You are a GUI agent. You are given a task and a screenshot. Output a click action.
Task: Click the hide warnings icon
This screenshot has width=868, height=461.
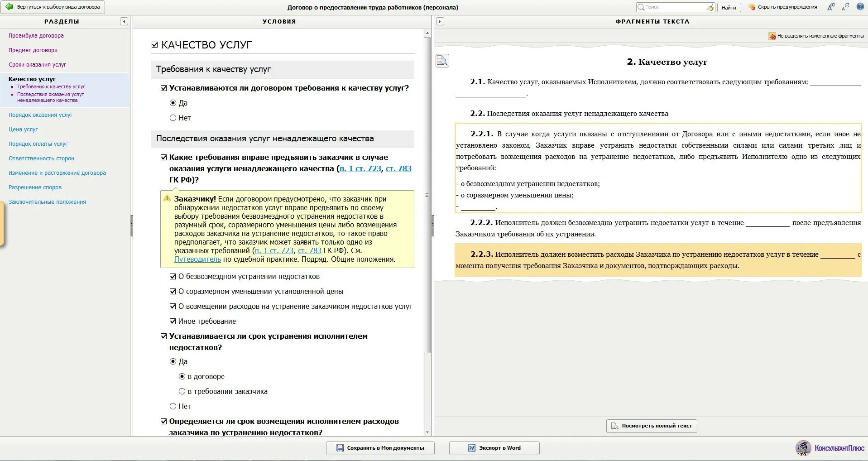752,7
